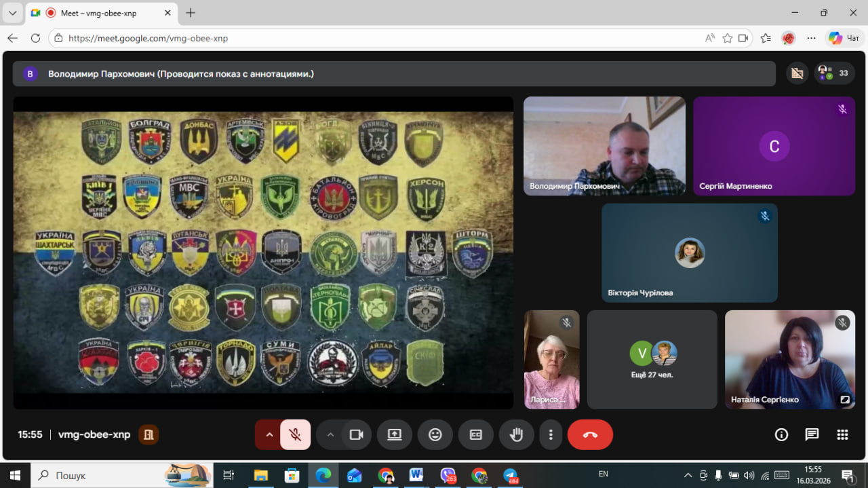The image size is (868, 488).
Task: Click the present screen button
Action: pyautogui.click(x=395, y=434)
